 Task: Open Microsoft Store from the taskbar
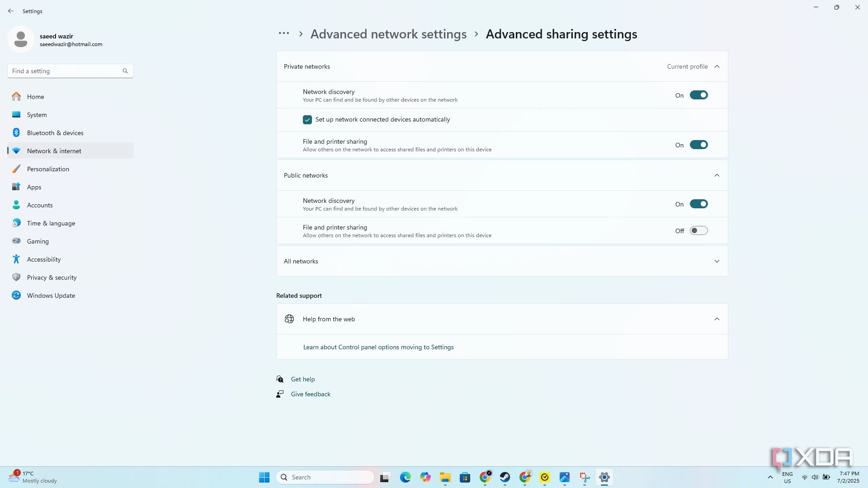465,477
